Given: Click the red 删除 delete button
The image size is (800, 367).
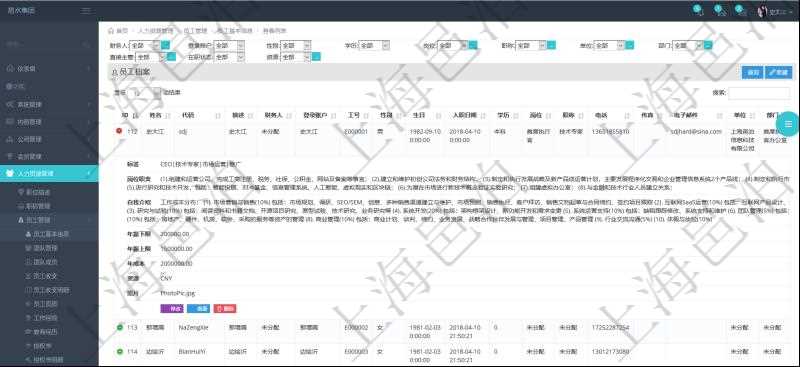Looking at the screenshot, I should 225,309.
